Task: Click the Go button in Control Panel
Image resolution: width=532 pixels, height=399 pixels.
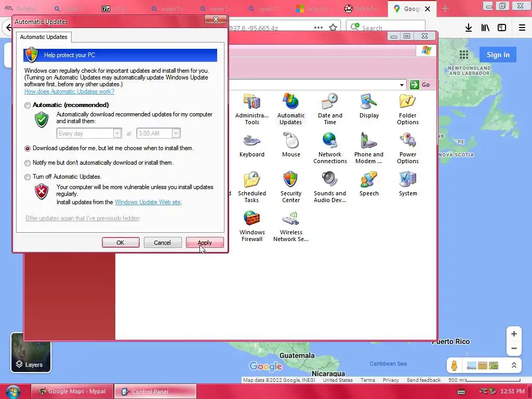Action: point(421,85)
